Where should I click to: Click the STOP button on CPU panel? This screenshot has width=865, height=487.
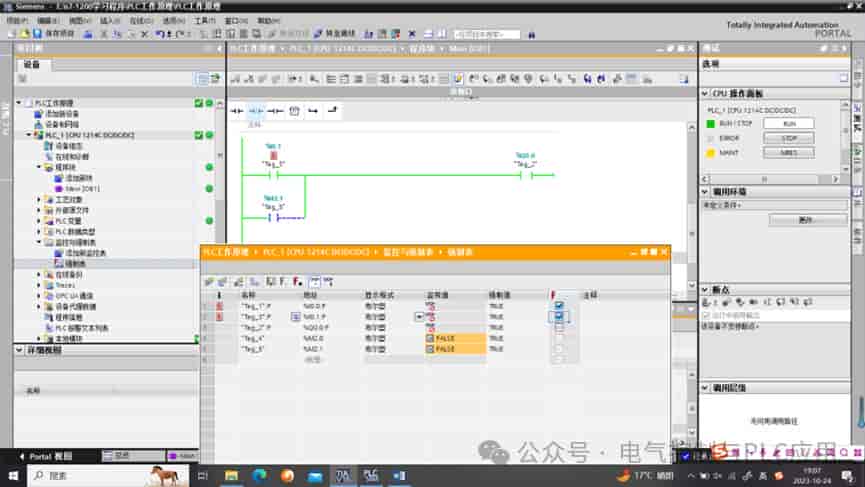click(789, 138)
